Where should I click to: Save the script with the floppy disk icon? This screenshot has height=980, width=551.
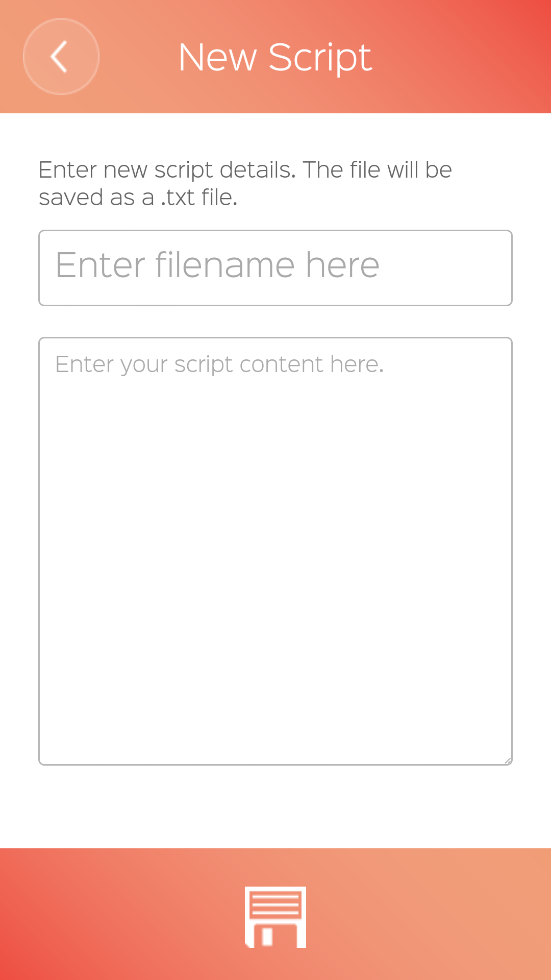(x=275, y=917)
